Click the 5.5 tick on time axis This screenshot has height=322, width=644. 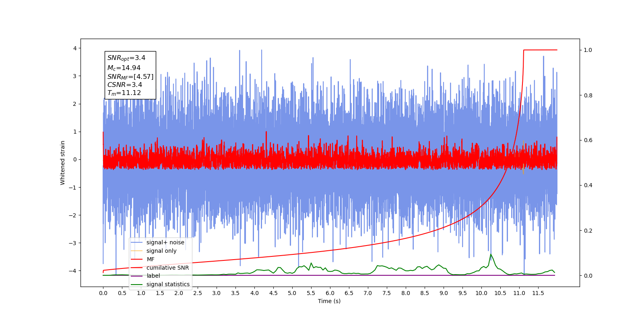311,293
